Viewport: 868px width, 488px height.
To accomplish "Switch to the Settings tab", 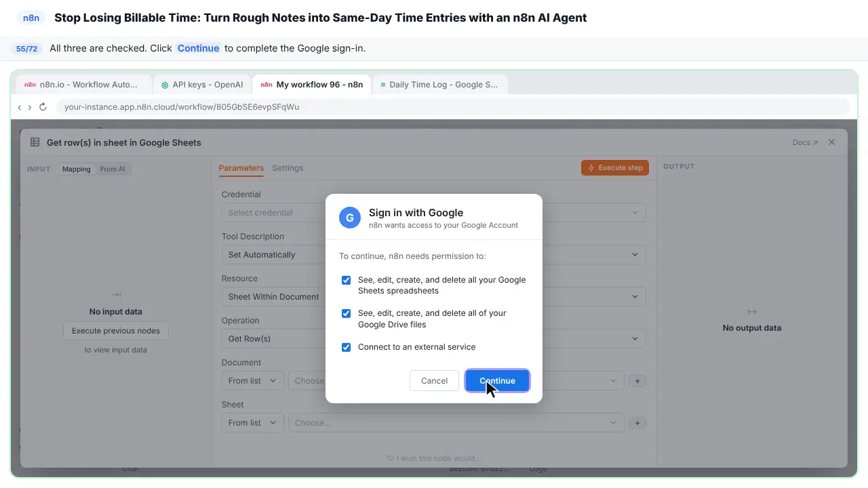I will point(288,168).
